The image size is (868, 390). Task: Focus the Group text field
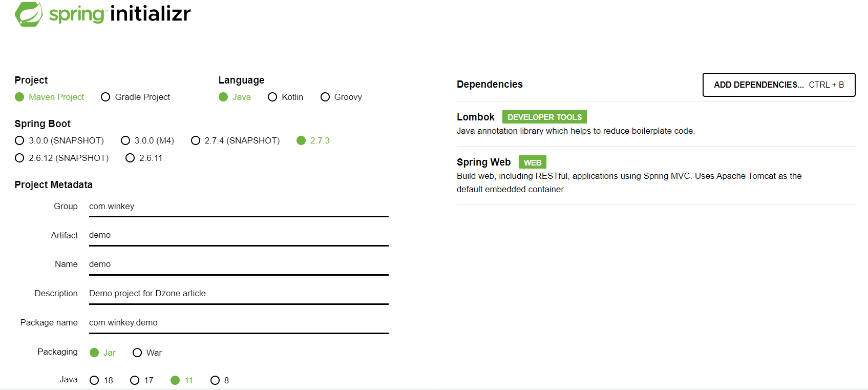click(x=238, y=207)
